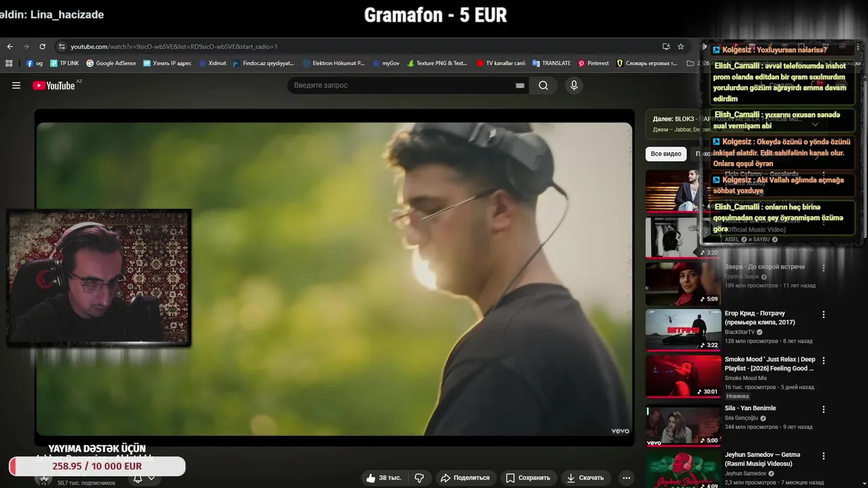
Task: Open the TRANSLATE bookmark
Action: click(x=551, y=63)
